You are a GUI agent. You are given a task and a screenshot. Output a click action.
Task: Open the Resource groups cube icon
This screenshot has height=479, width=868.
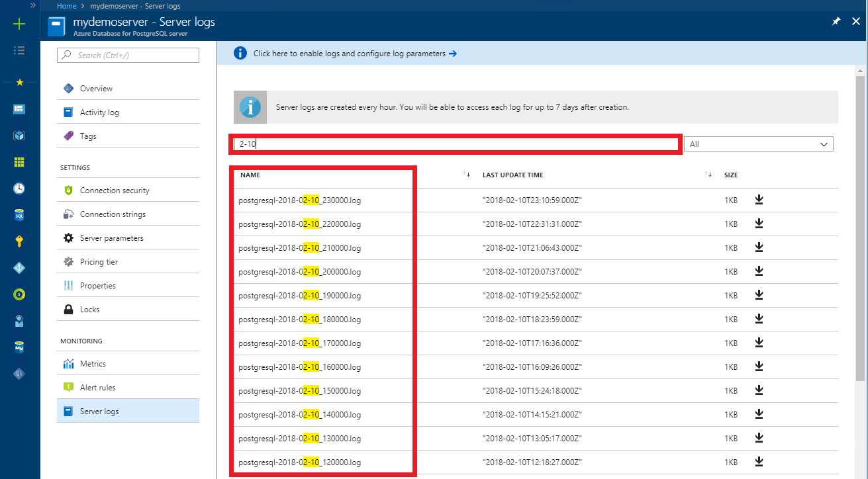pos(19,135)
